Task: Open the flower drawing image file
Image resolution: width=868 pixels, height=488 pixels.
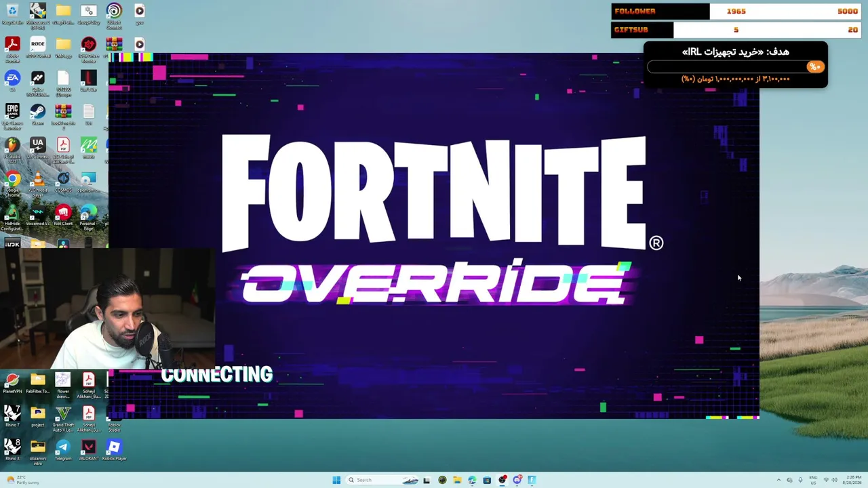Action: coord(63,385)
